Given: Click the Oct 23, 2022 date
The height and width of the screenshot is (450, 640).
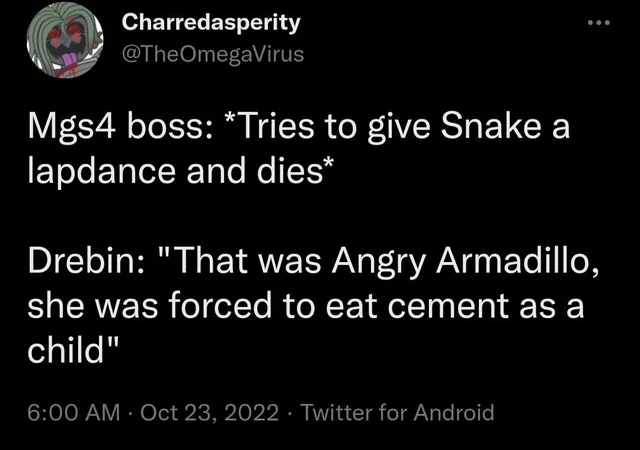Looking at the screenshot, I should [x=209, y=412].
